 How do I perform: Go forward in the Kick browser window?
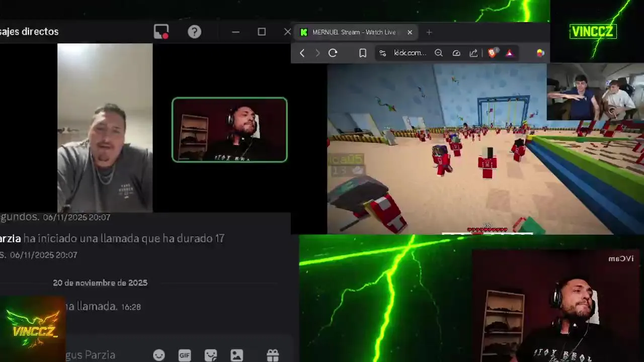[x=317, y=53]
